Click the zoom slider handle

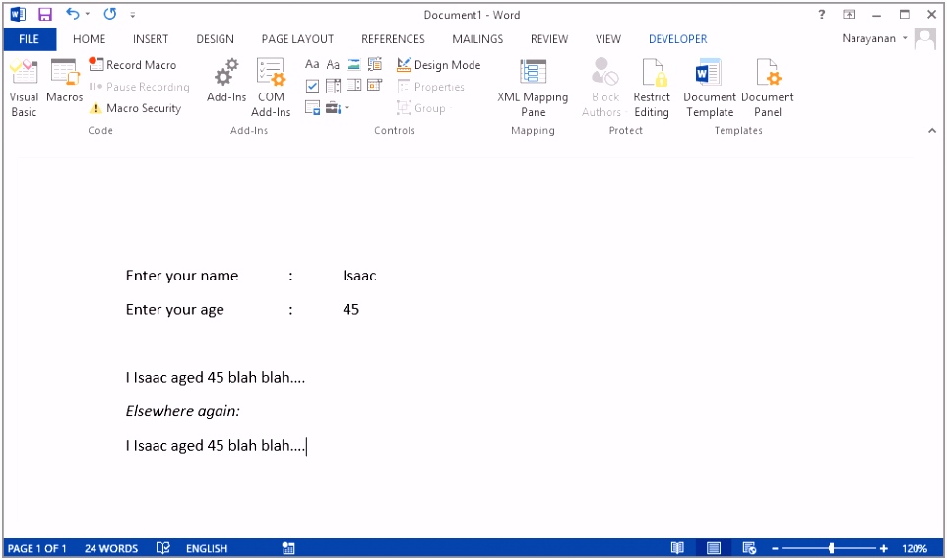[x=832, y=548]
